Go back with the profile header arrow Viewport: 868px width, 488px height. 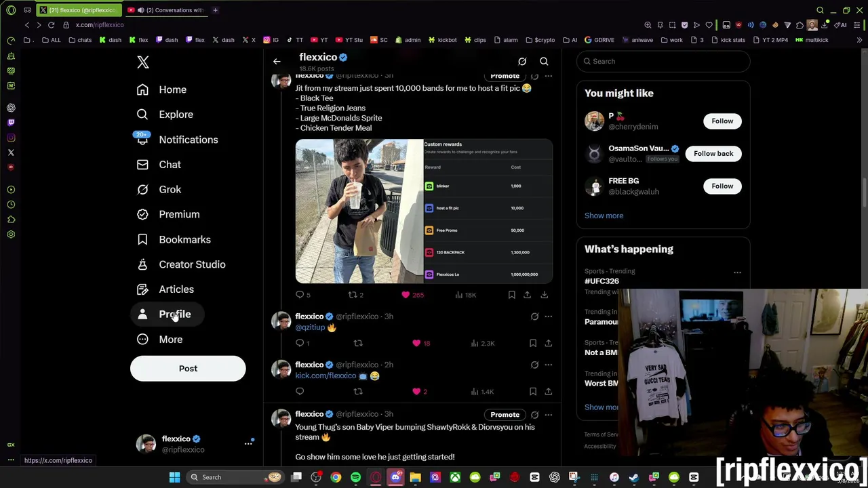(277, 62)
